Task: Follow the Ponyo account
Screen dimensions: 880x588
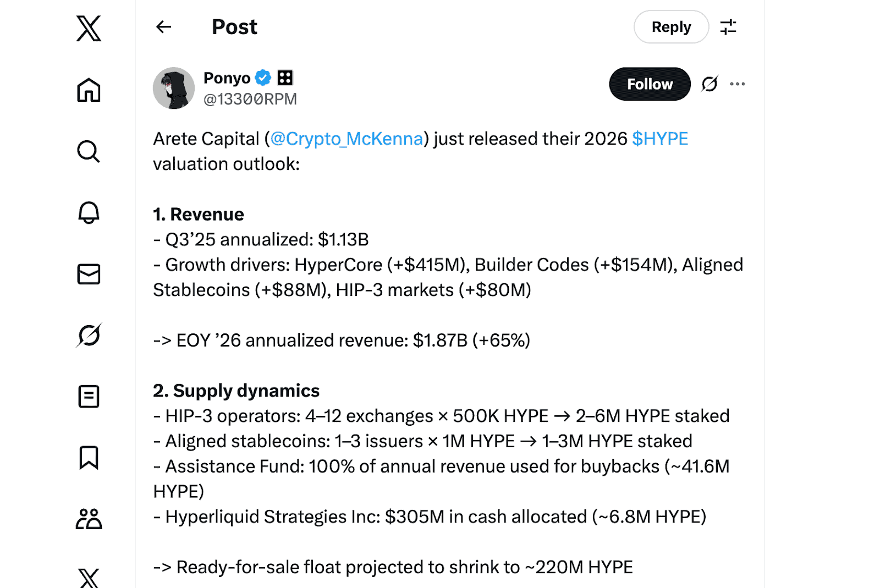Action: tap(650, 84)
